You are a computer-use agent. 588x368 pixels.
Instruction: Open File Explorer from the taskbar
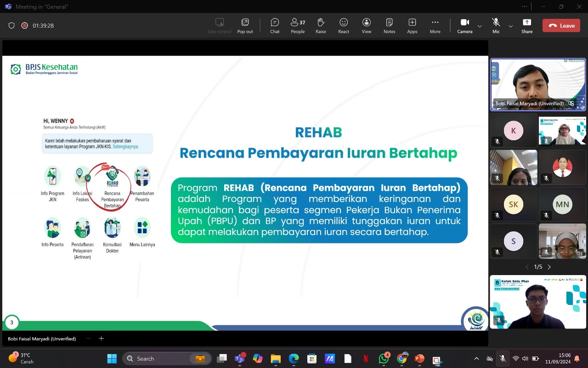tap(276, 358)
